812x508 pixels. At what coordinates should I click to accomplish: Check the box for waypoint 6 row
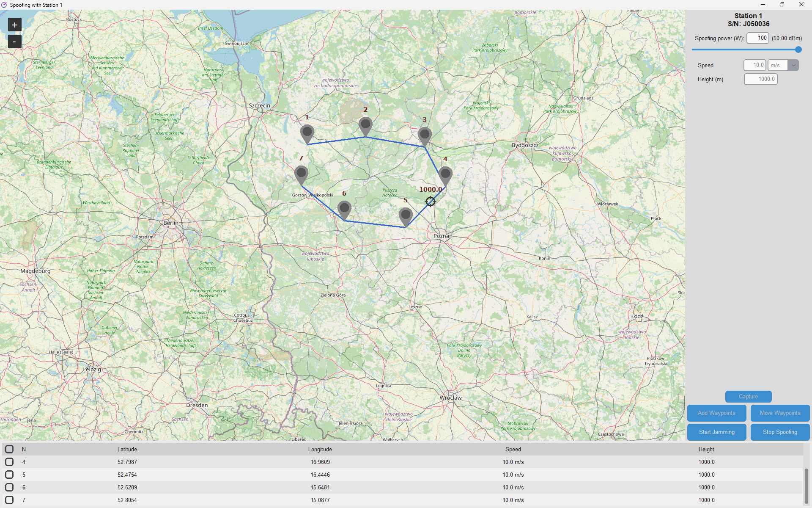coord(9,487)
